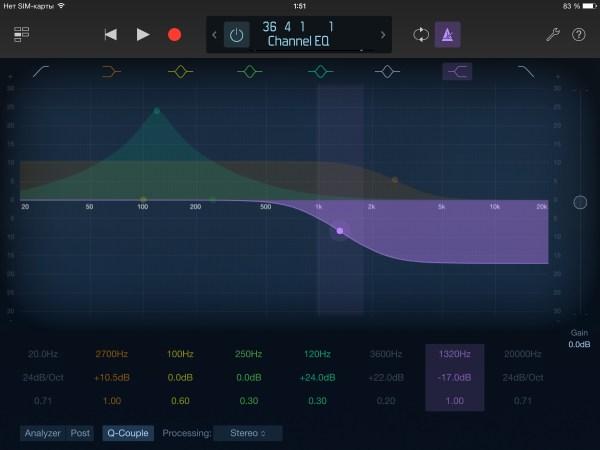Toggle the metronome button

447,35
